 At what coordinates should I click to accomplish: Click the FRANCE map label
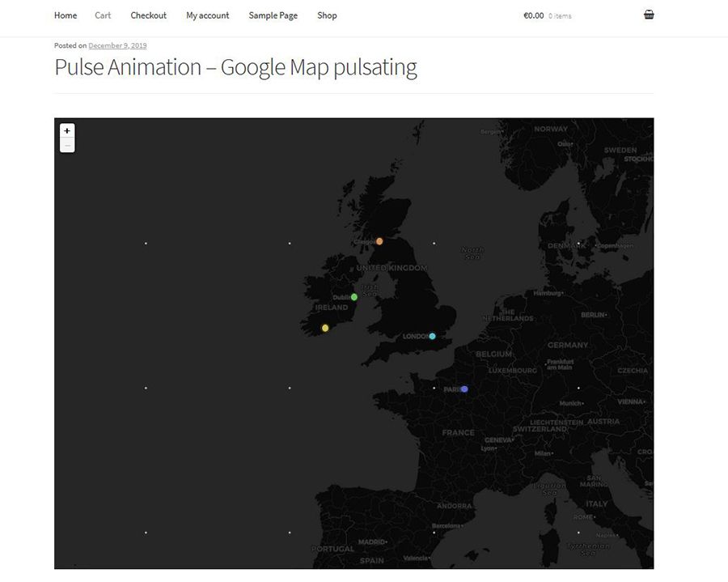(x=459, y=433)
